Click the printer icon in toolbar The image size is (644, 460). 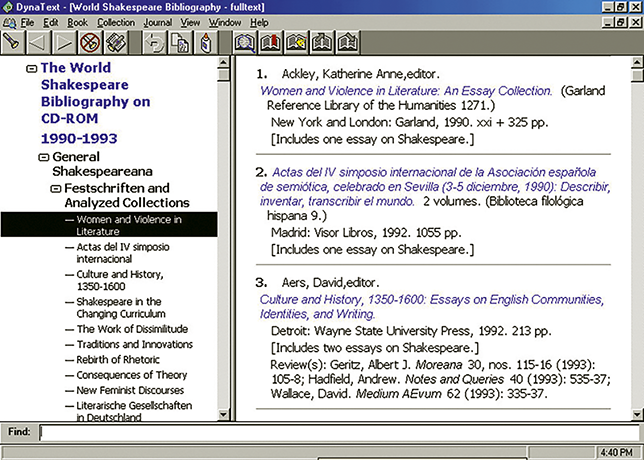[116, 43]
